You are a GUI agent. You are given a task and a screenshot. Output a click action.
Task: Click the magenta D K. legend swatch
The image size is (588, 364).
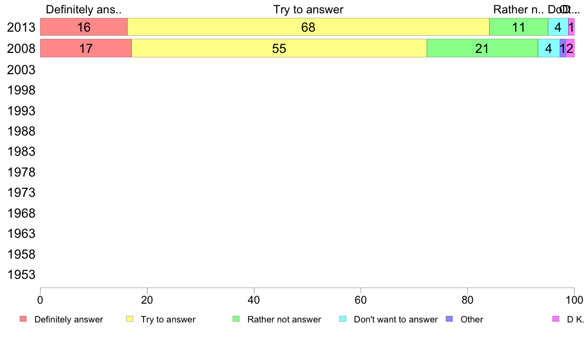[x=556, y=319]
